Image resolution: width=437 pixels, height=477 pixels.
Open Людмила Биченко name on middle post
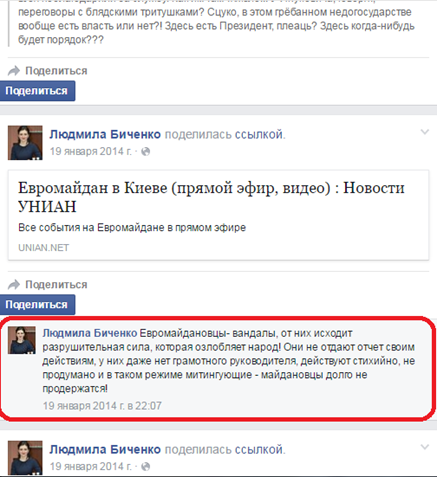click(105, 134)
